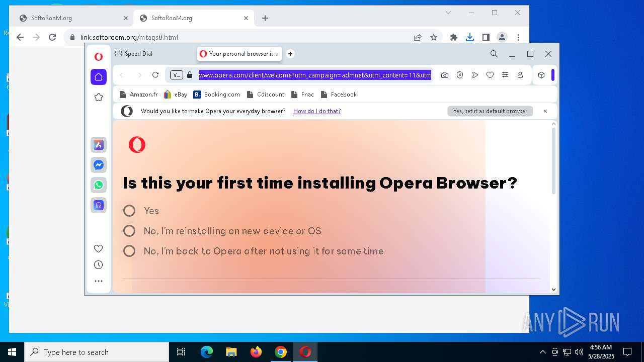Switch to Speed Dial tab in Opera
This screenshot has height=362, width=644.
pos(138,54)
